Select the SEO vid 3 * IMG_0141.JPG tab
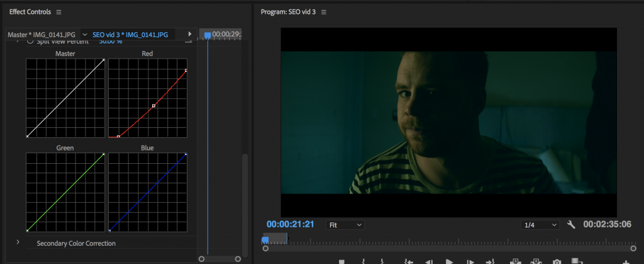The width and height of the screenshot is (644, 264). point(130,35)
